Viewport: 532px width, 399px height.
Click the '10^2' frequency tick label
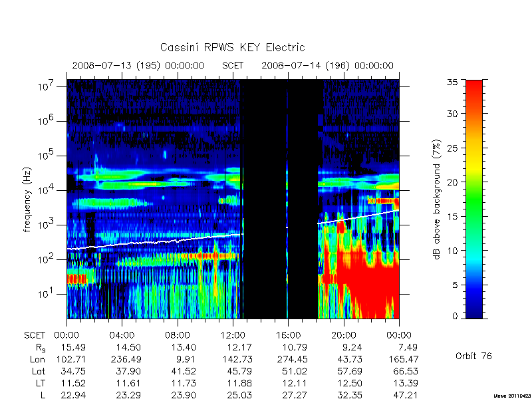coord(47,259)
